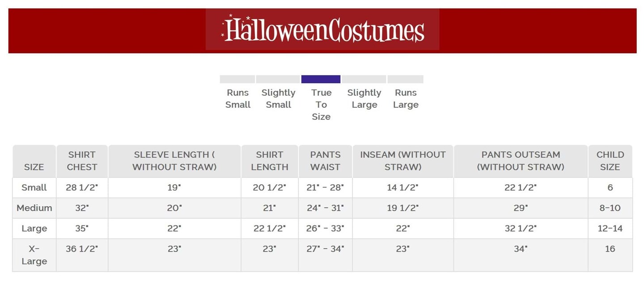Click the HalloweenCostumes logo
Screen dimensions: 644x284
point(322,30)
